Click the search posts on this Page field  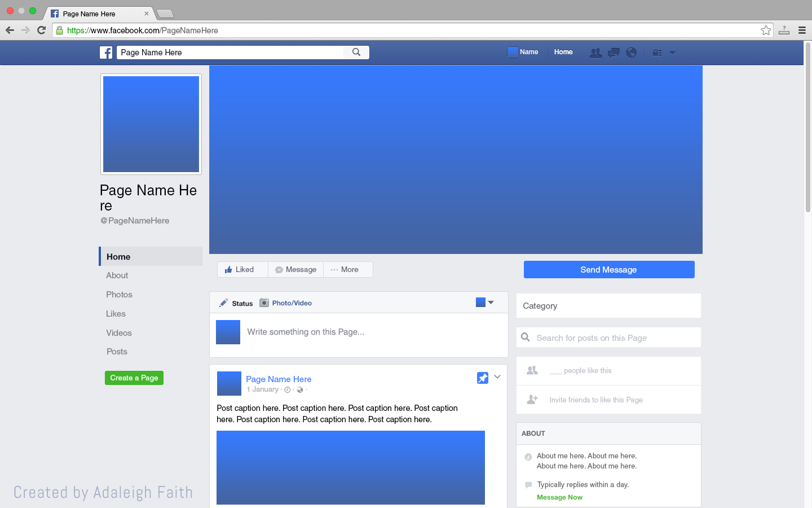[608, 337]
